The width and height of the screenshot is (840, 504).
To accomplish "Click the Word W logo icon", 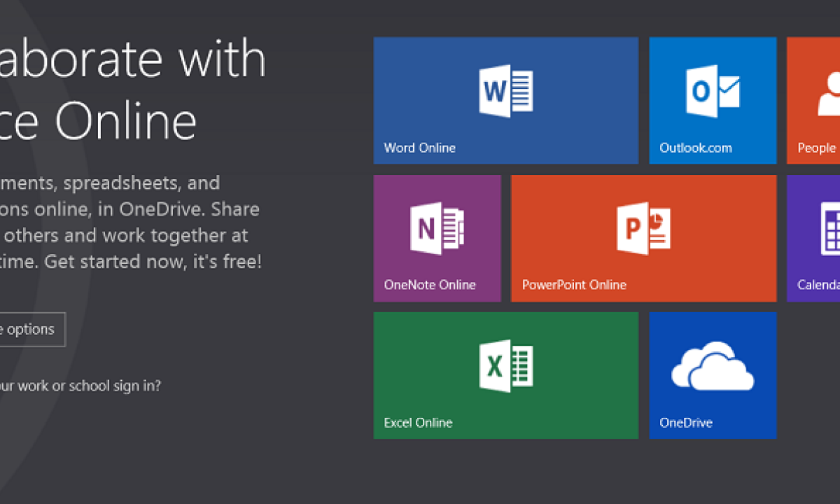I will 505,90.
